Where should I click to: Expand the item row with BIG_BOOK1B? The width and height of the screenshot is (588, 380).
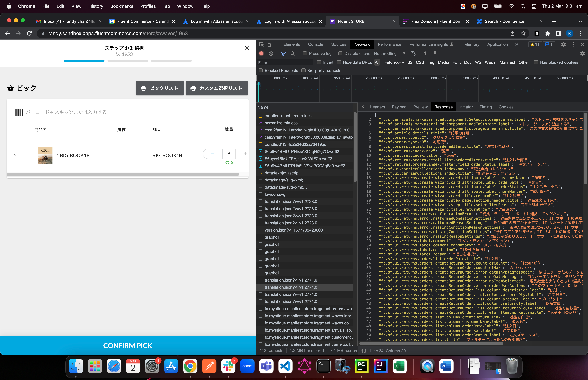pos(15,155)
